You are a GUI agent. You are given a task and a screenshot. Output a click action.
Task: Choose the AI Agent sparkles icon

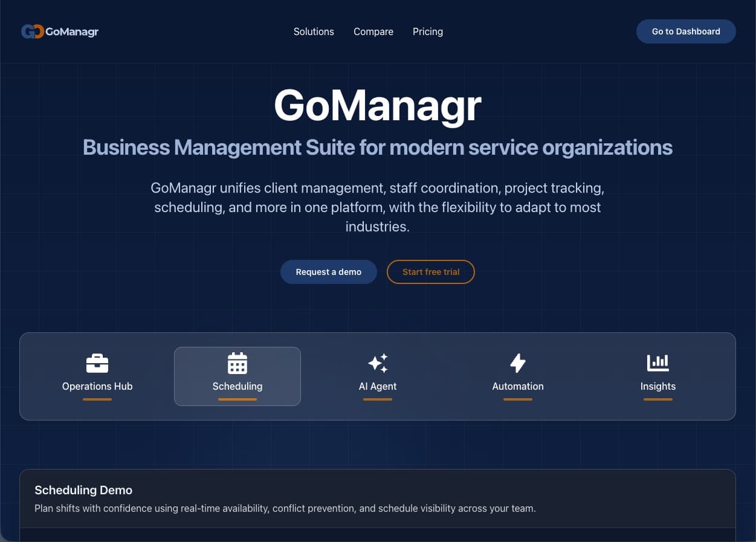(378, 363)
